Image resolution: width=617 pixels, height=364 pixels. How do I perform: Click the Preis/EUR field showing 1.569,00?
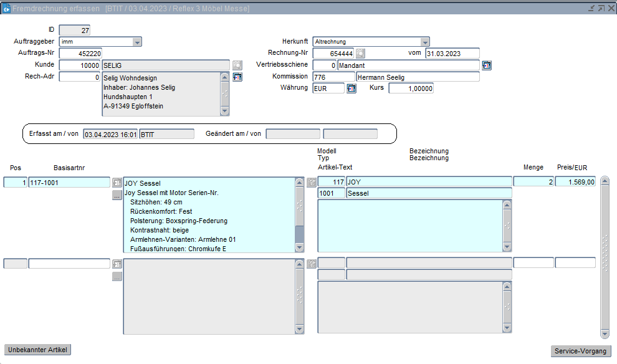point(575,182)
